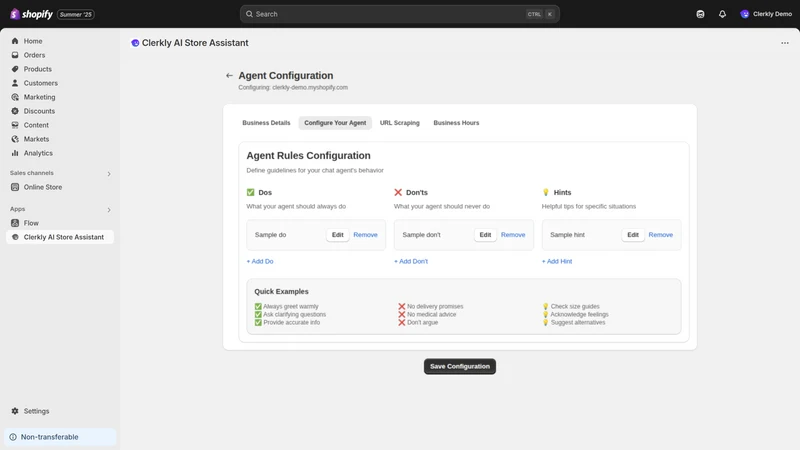Expand the Apps section chevron
This screenshot has height=450, width=800.
point(109,210)
